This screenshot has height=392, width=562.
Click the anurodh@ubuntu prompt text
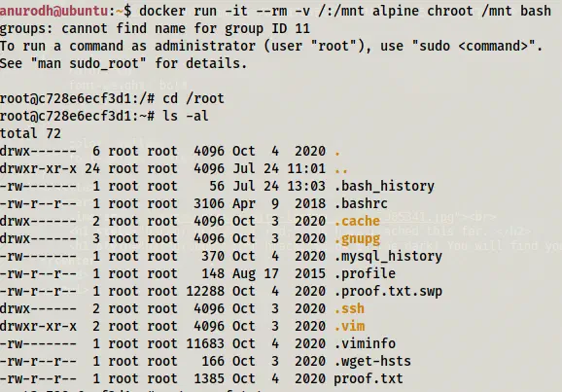tap(54, 11)
